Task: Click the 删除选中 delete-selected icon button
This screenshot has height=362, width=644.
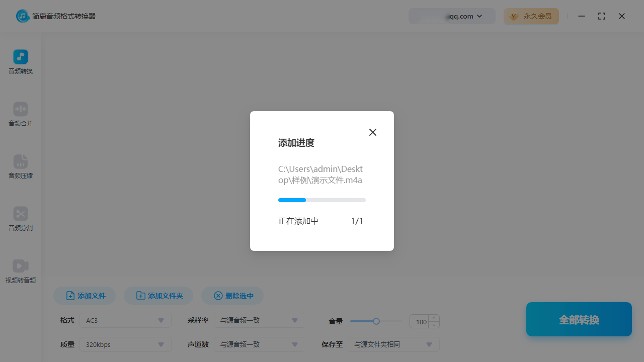Action: [x=218, y=296]
